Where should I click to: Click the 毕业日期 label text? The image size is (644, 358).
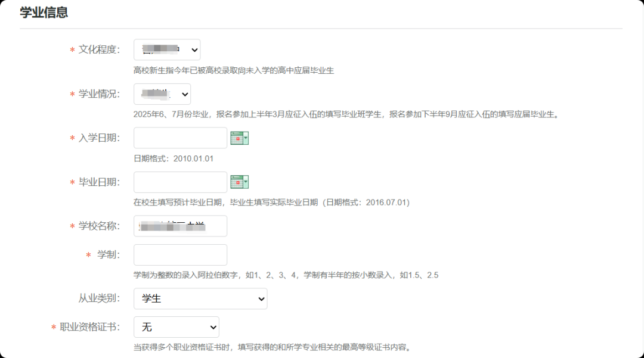[x=99, y=182]
